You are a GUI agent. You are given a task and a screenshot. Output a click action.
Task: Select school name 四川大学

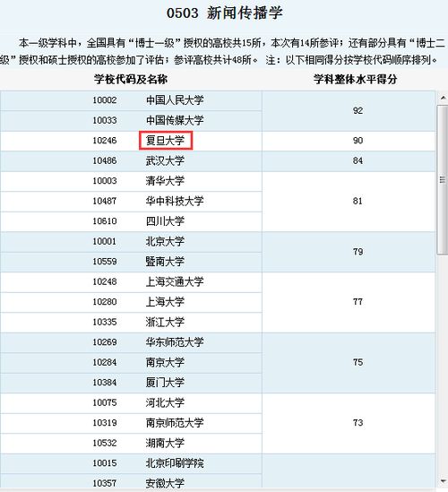click(x=165, y=220)
